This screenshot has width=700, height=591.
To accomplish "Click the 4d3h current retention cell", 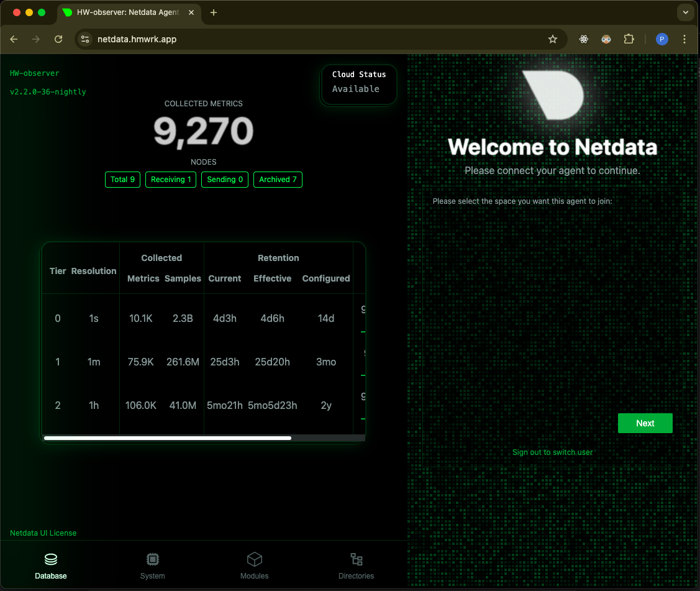I will tap(225, 319).
